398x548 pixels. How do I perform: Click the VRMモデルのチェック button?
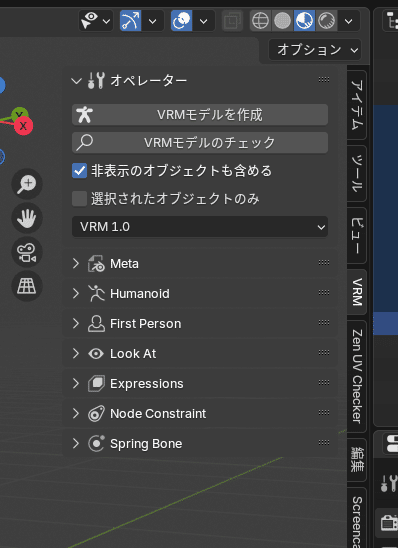coord(200,143)
